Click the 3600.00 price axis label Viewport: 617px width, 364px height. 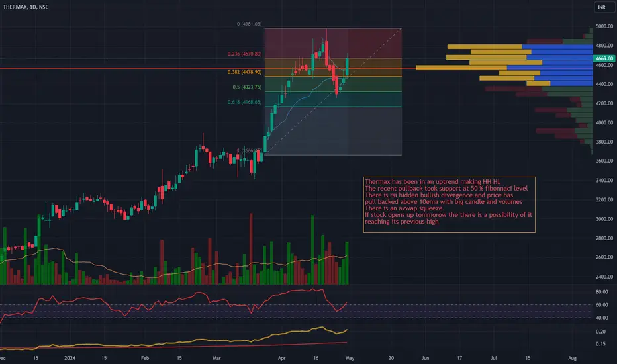pos(604,161)
